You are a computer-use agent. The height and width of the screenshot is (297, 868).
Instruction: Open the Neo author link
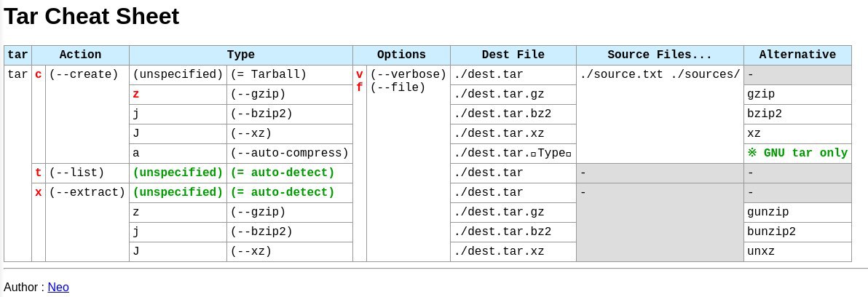[x=58, y=287]
